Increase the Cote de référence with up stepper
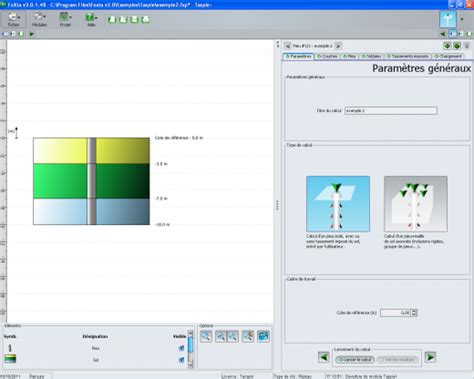474x379 pixels. [x=414, y=311]
